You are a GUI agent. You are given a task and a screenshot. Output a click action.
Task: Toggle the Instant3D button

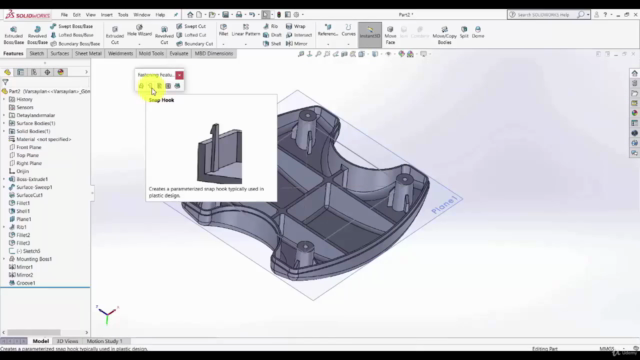pyautogui.click(x=370, y=35)
